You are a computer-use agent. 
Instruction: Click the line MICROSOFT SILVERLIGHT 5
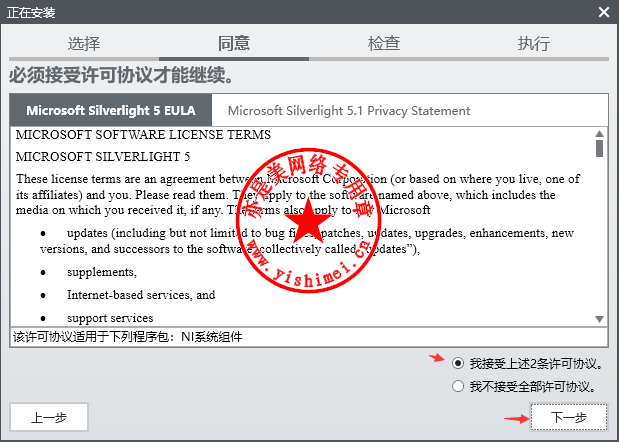[x=103, y=157]
